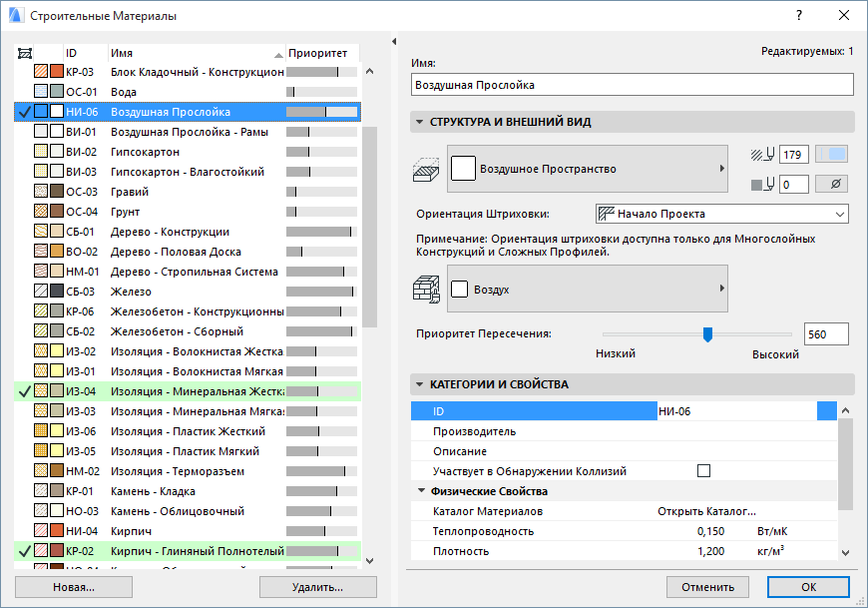The image size is (868, 608).
Task: Click the help question mark button
Action: point(799,15)
